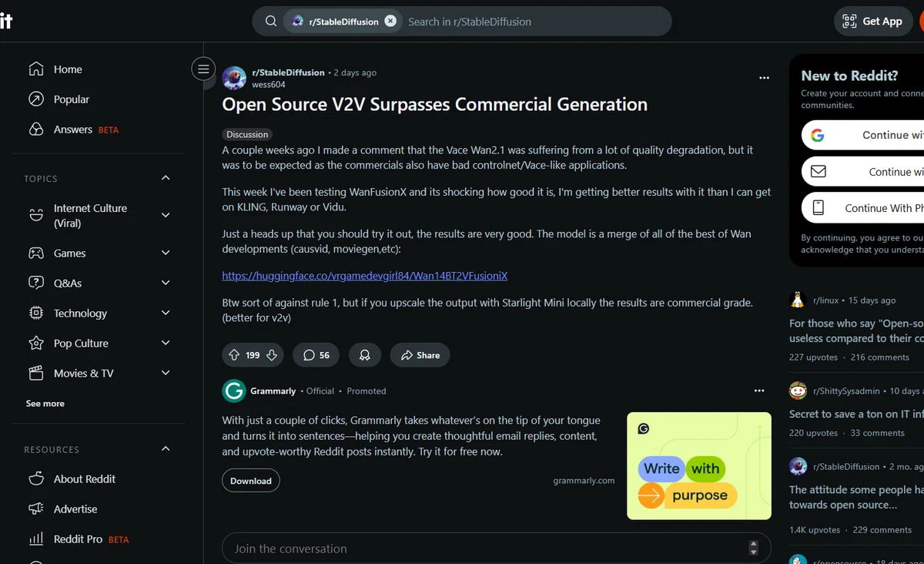Click the r/StableDiffusion community avatar on post
This screenshot has height=564, width=924.
[234, 79]
